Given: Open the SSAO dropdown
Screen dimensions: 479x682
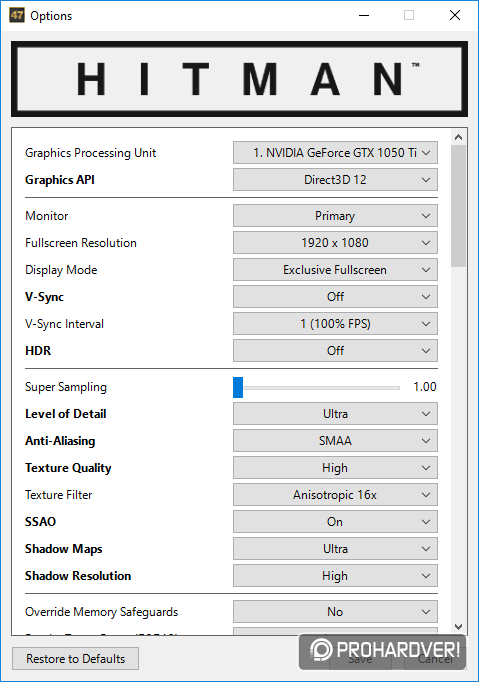Looking at the screenshot, I should 335,522.
